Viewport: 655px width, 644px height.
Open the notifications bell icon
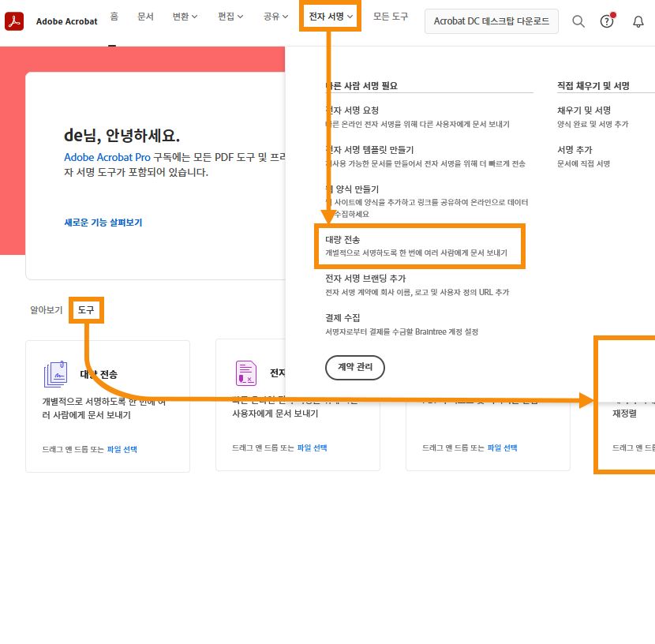[x=638, y=21]
